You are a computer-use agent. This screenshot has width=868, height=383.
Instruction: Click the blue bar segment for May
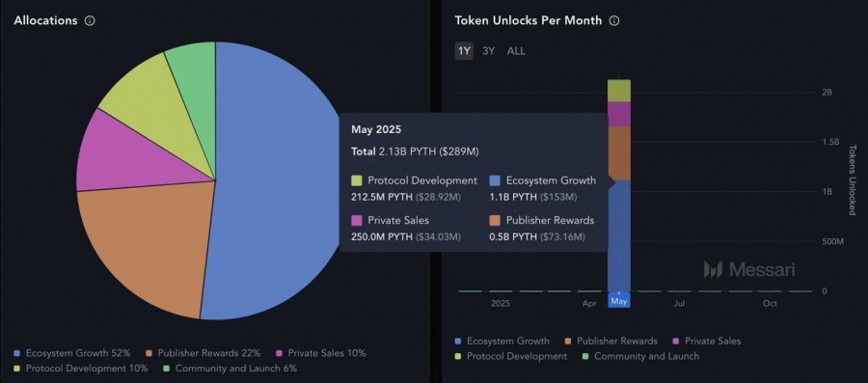click(x=619, y=235)
